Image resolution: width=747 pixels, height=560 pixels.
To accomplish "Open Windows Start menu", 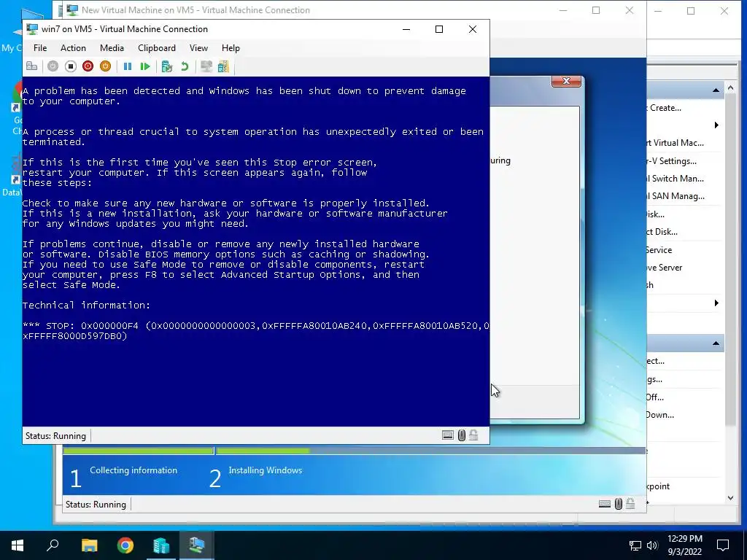I will (18, 545).
